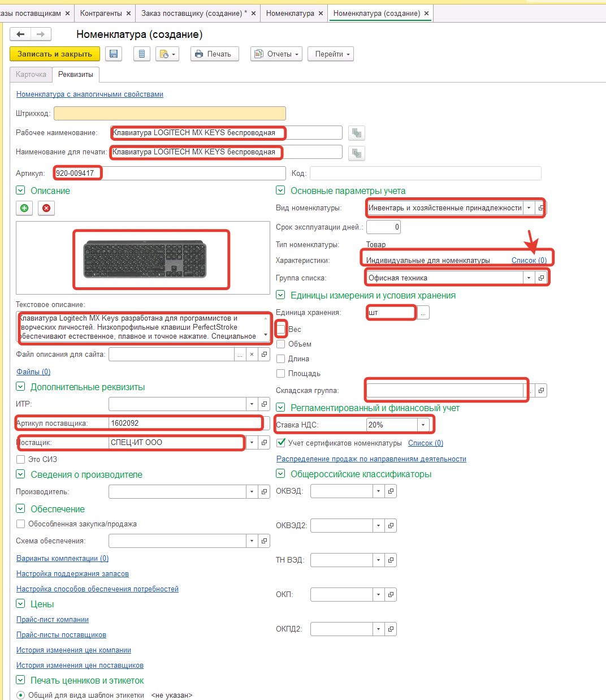Open Номенклатура с аналогичными свойствами link

click(x=90, y=94)
